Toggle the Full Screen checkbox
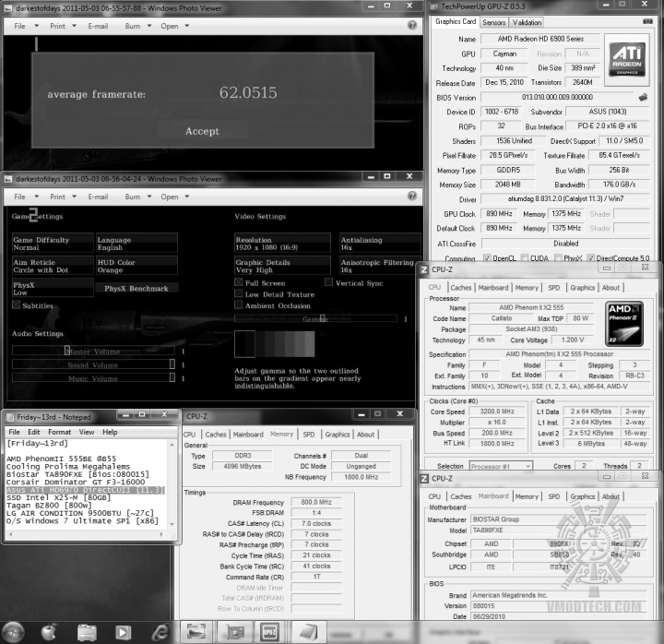 (239, 282)
